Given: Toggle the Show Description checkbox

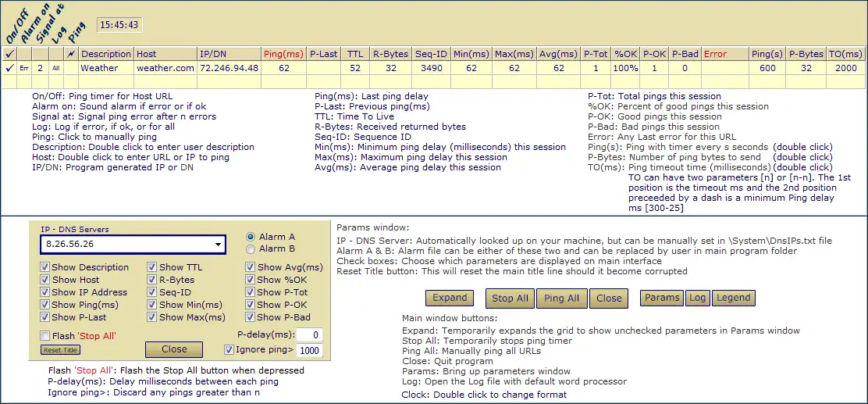Looking at the screenshot, I should point(44,267).
